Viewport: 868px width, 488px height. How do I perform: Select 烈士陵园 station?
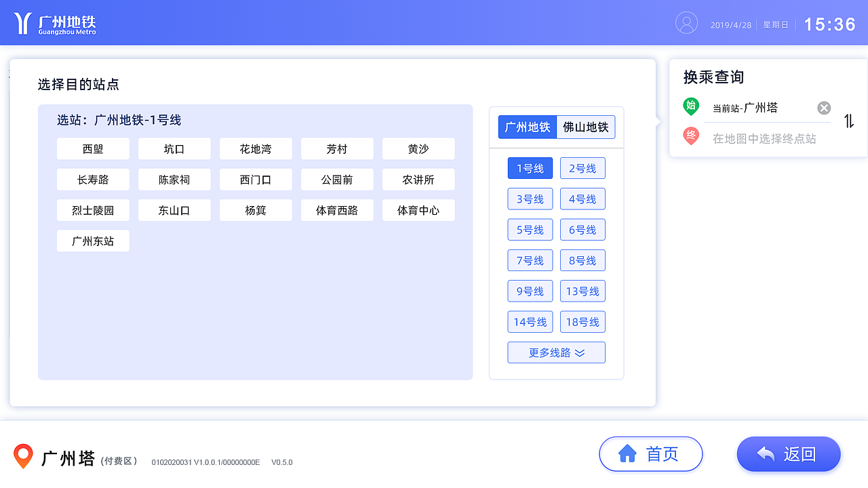click(93, 210)
